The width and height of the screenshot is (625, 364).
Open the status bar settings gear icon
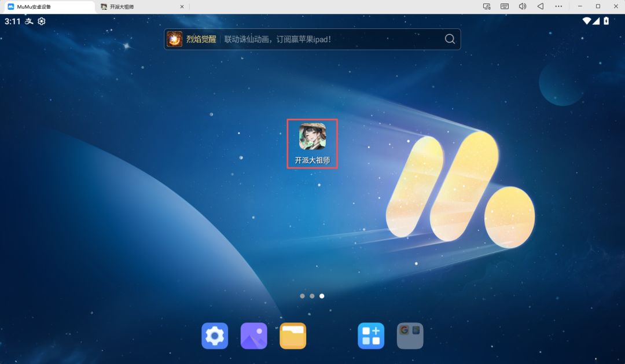coord(42,21)
